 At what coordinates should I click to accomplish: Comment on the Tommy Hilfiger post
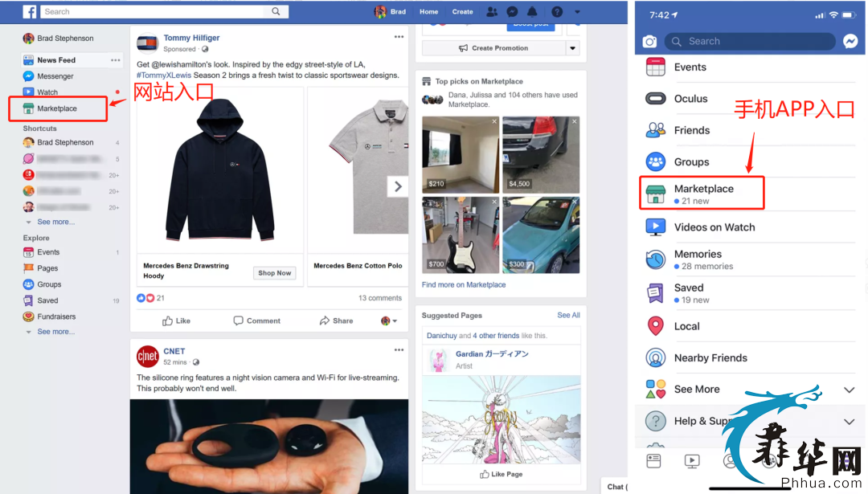pos(257,320)
